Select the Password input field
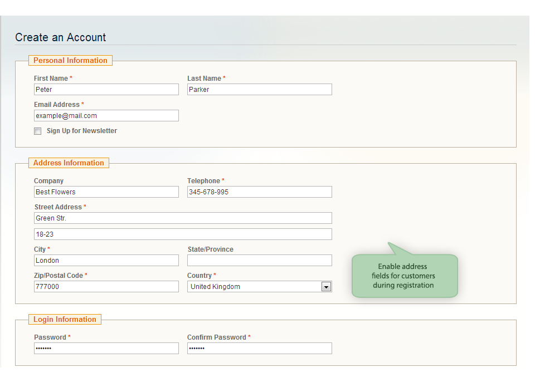Viewport: 535px width, 392px height. pyautogui.click(x=106, y=349)
